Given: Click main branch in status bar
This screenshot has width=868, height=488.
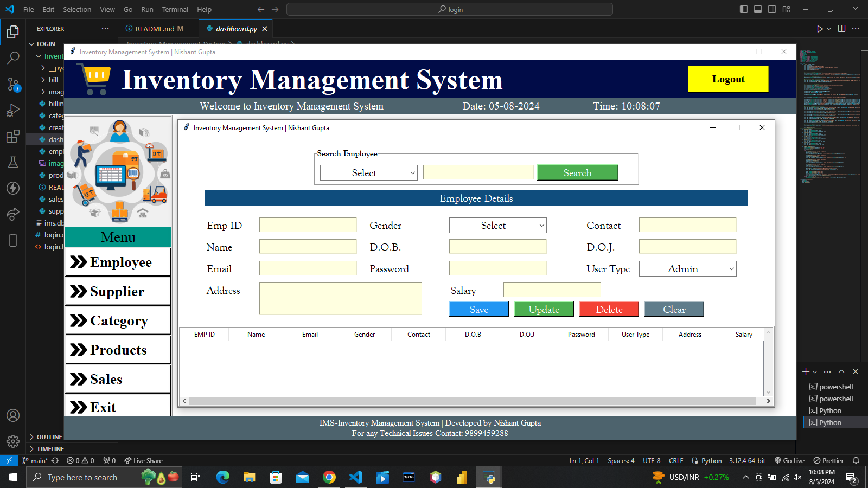Looking at the screenshot, I should (35, 460).
